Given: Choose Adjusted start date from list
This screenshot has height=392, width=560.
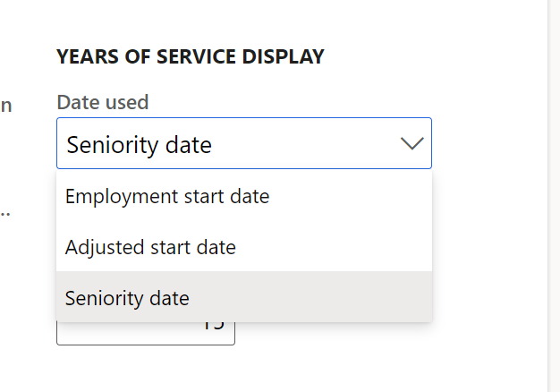Looking at the screenshot, I should [150, 247].
